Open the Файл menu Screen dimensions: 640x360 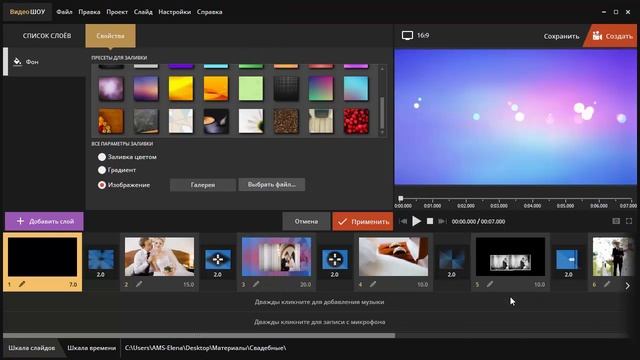[x=64, y=12]
